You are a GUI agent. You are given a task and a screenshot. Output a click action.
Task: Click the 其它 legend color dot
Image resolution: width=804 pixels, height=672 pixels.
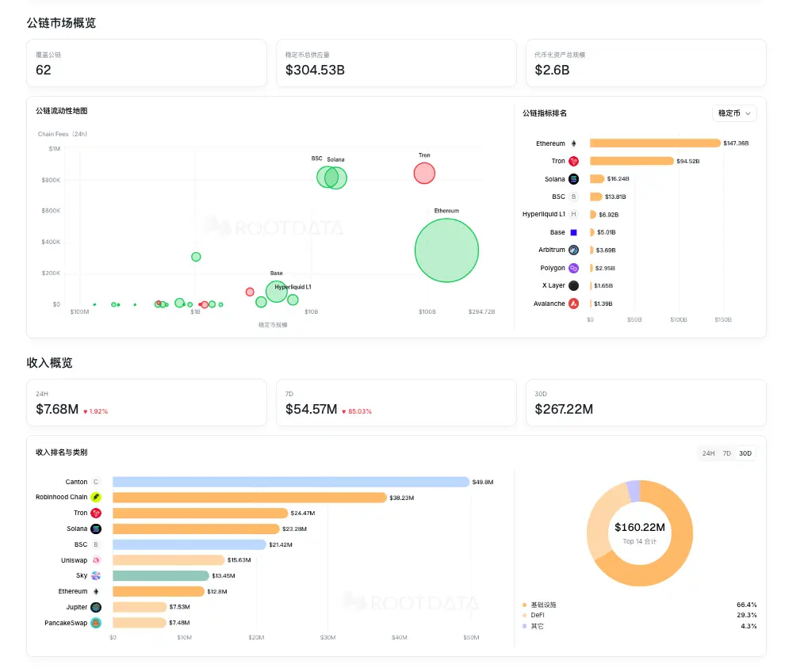pyautogui.click(x=524, y=626)
